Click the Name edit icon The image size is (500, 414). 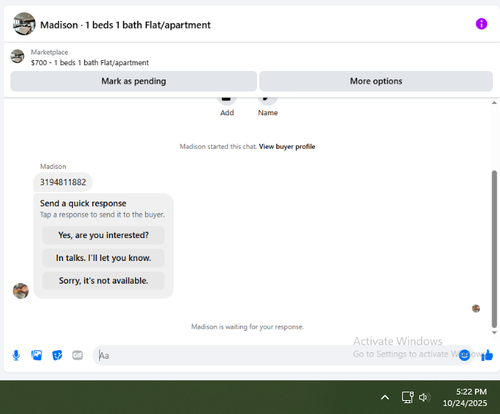(x=267, y=100)
